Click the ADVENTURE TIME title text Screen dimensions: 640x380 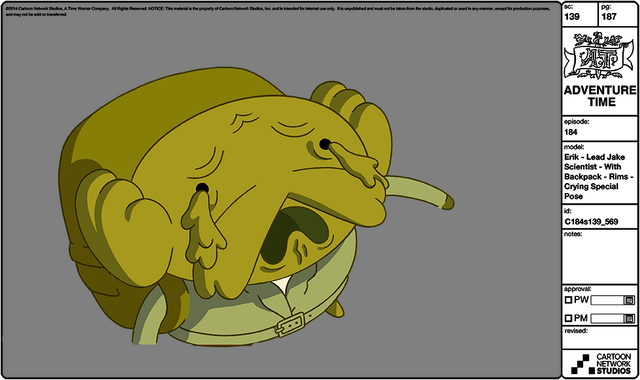tap(600, 96)
